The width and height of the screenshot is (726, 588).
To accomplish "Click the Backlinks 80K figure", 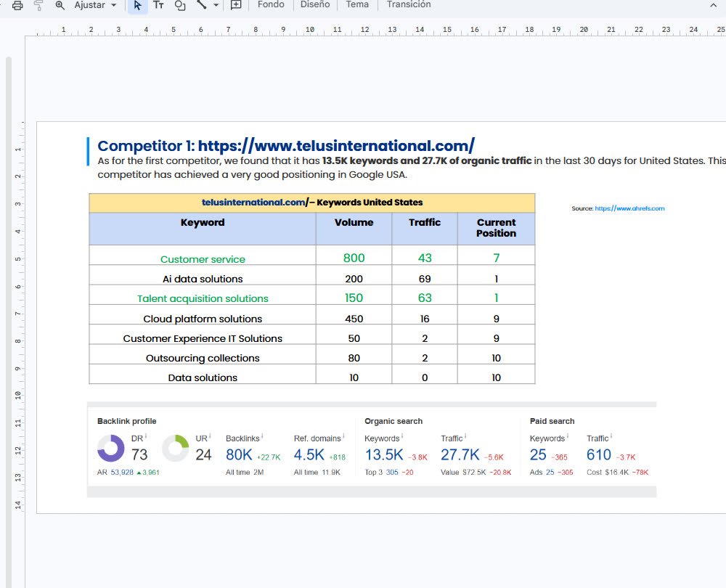I will [239, 454].
